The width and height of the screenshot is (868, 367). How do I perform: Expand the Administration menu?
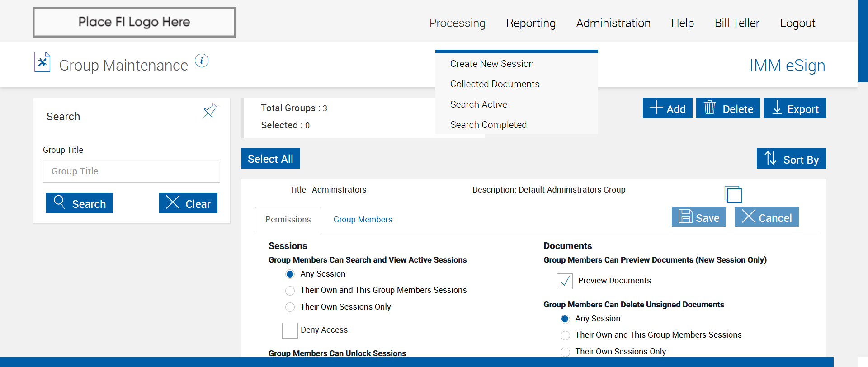pyautogui.click(x=613, y=23)
